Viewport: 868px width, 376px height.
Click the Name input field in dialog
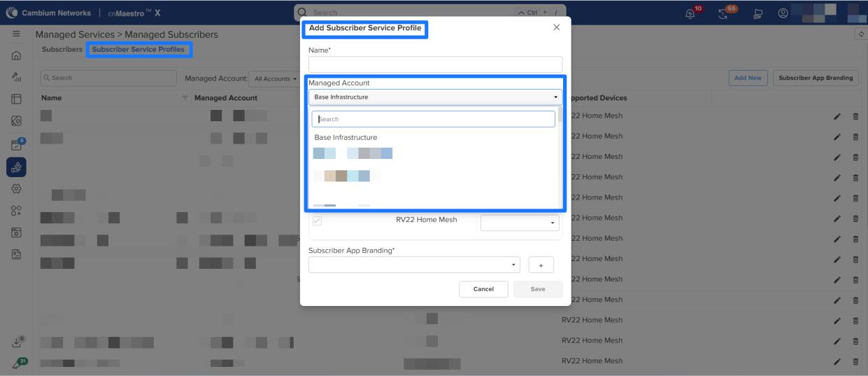(435, 64)
